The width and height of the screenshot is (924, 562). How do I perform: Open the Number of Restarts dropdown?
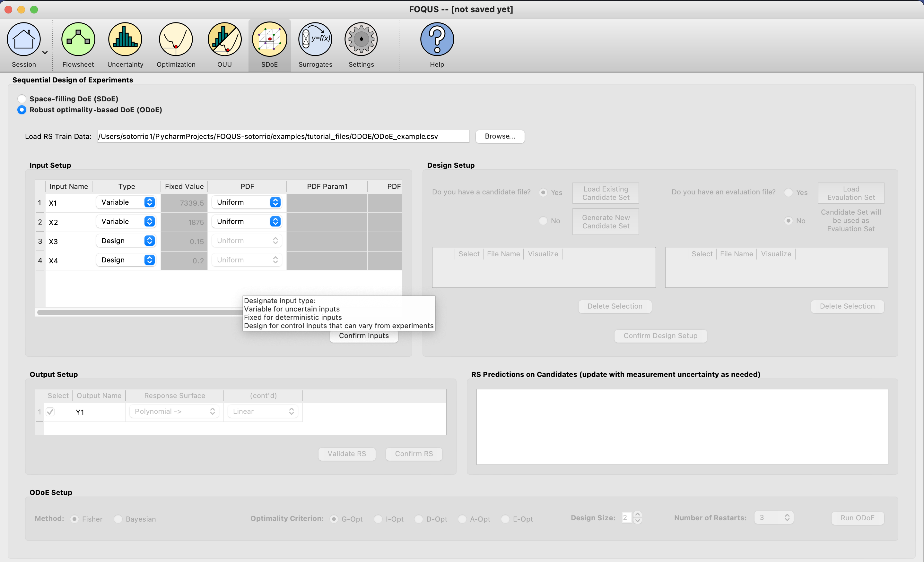pos(774,518)
